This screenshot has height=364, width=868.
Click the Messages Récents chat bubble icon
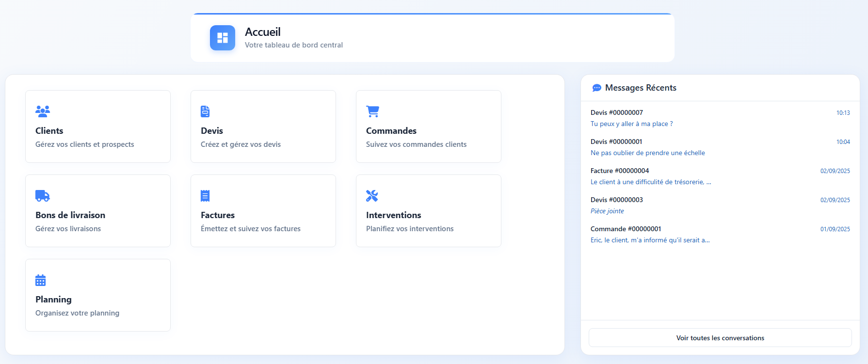[596, 88]
